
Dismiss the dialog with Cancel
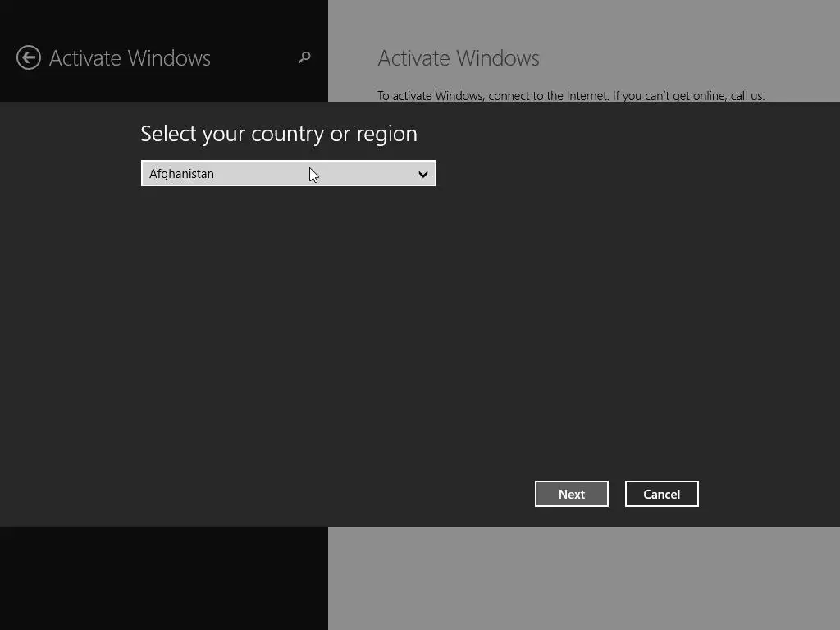(662, 494)
